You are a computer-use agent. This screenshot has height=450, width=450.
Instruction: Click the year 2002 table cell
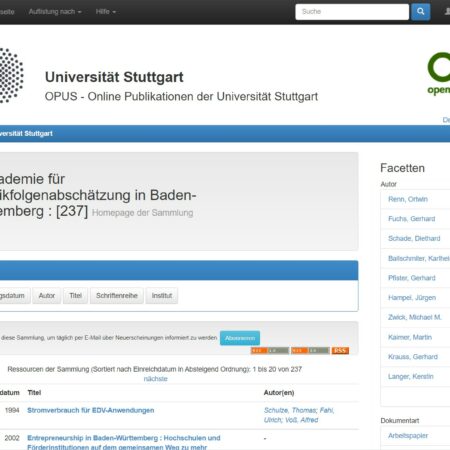tap(12, 438)
